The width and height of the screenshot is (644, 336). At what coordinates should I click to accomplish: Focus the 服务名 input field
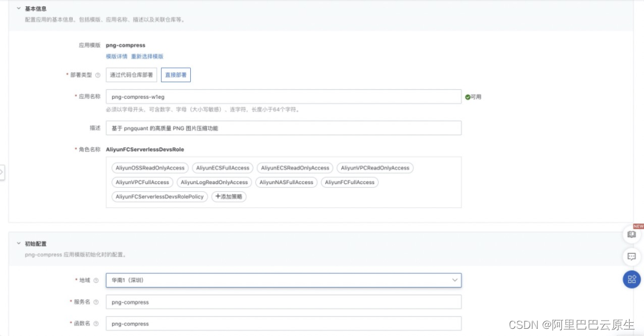(x=283, y=302)
